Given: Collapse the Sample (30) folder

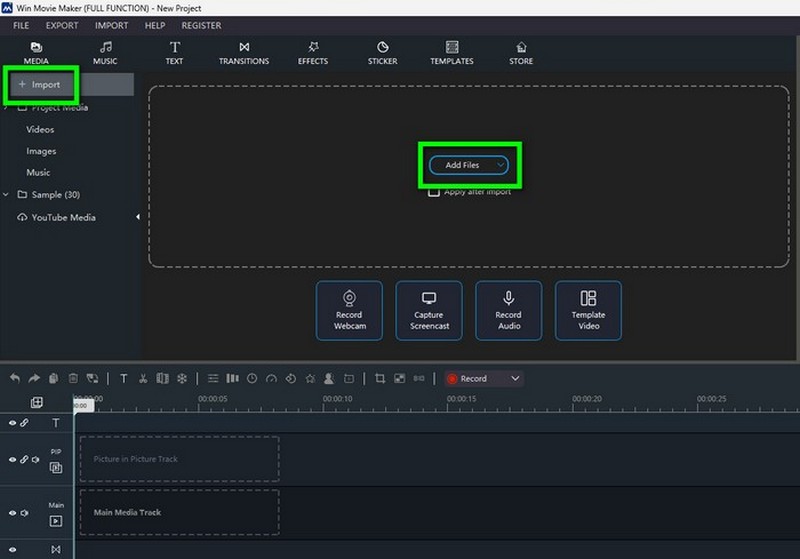Looking at the screenshot, I should (x=6, y=194).
